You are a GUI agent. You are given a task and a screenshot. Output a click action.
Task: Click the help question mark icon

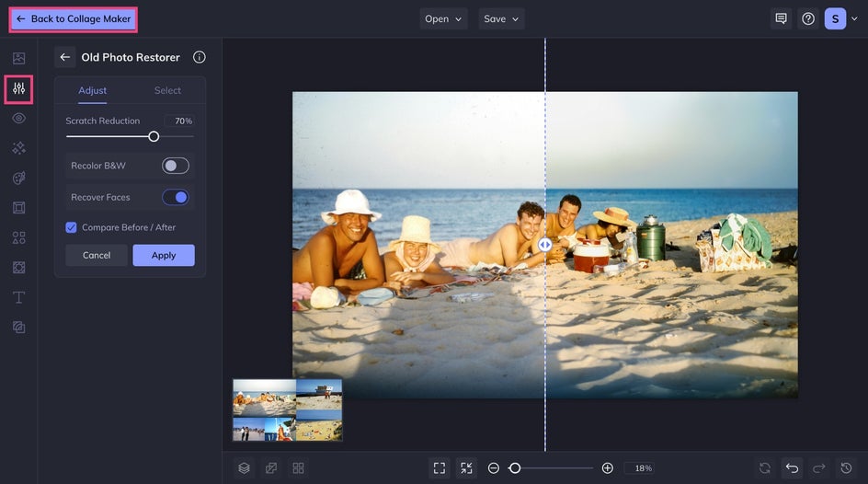pyautogui.click(x=808, y=18)
